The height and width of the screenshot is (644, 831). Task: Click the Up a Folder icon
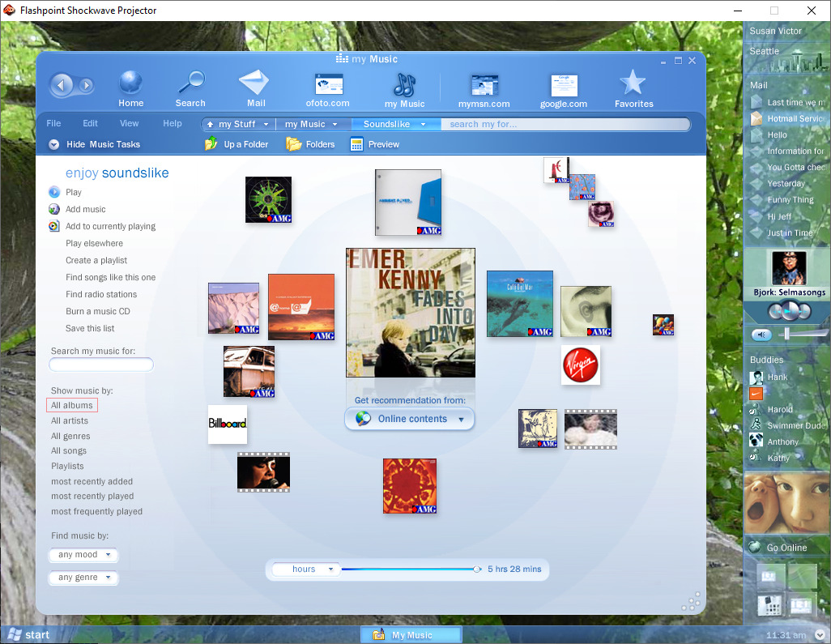[x=211, y=144]
